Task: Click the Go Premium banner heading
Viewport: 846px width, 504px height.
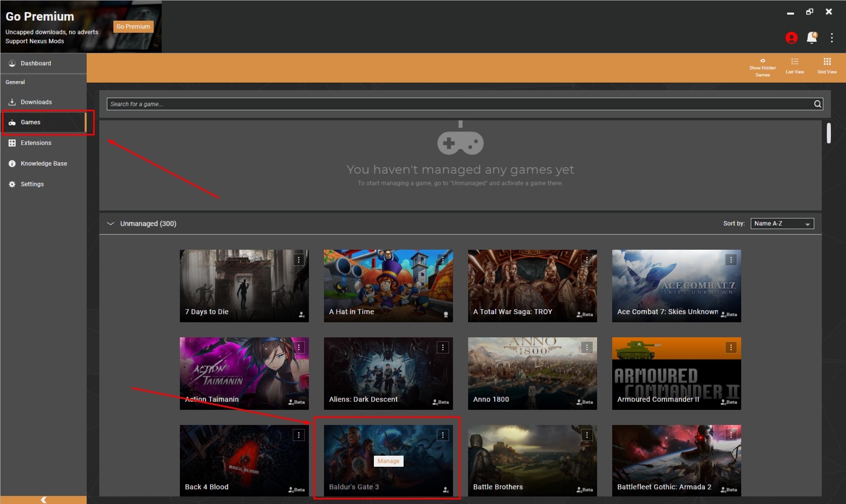Action: point(40,17)
